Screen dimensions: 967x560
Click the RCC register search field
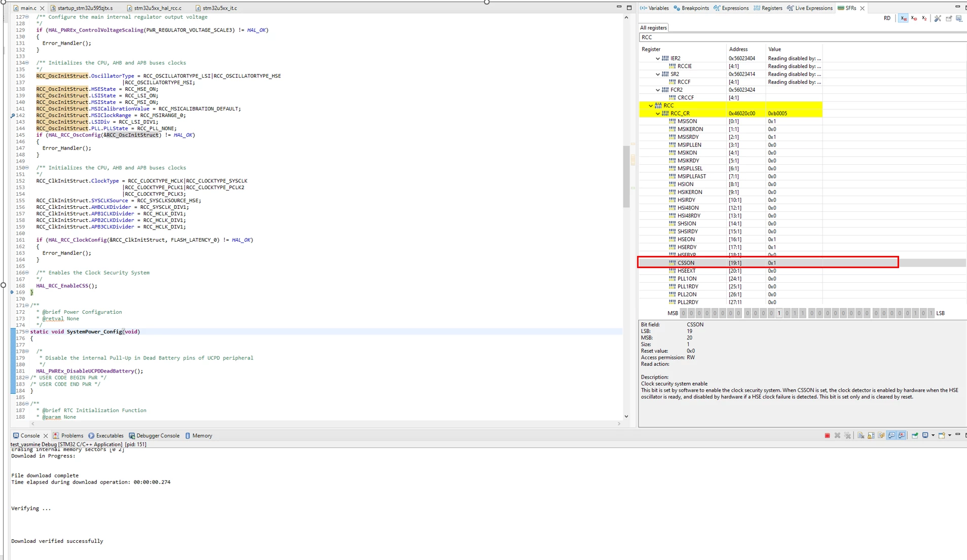click(x=803, y=38)
